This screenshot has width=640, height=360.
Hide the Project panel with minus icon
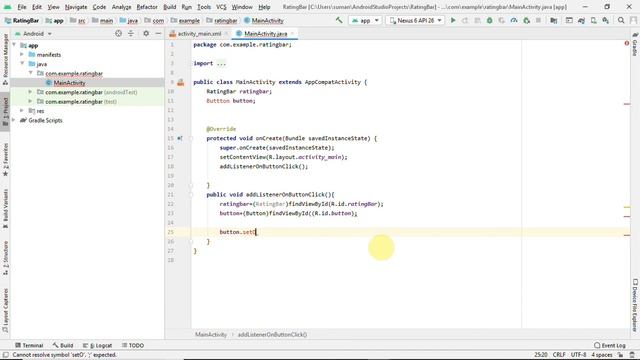click(x=158, y=33)
